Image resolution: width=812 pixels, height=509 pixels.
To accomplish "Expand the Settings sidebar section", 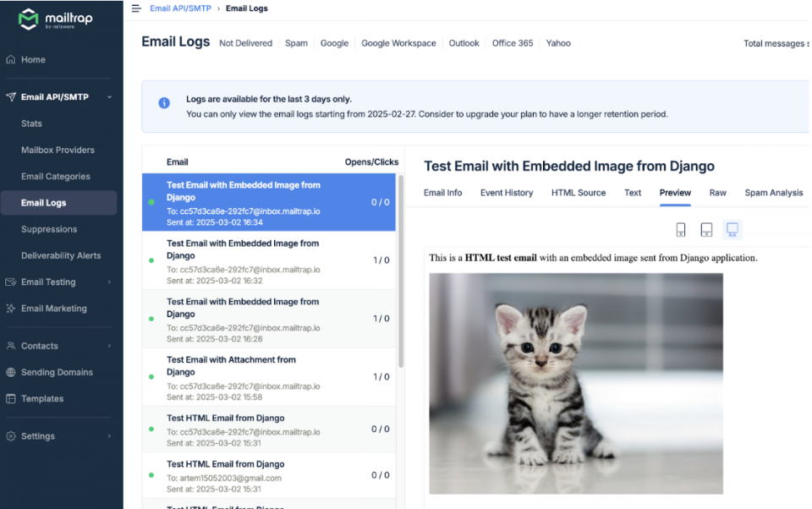I will tap(108, 435).
